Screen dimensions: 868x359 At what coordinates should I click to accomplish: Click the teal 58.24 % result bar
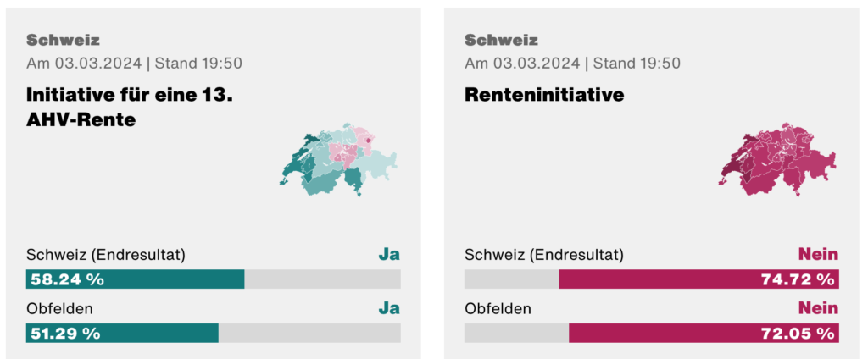[136, 279]
